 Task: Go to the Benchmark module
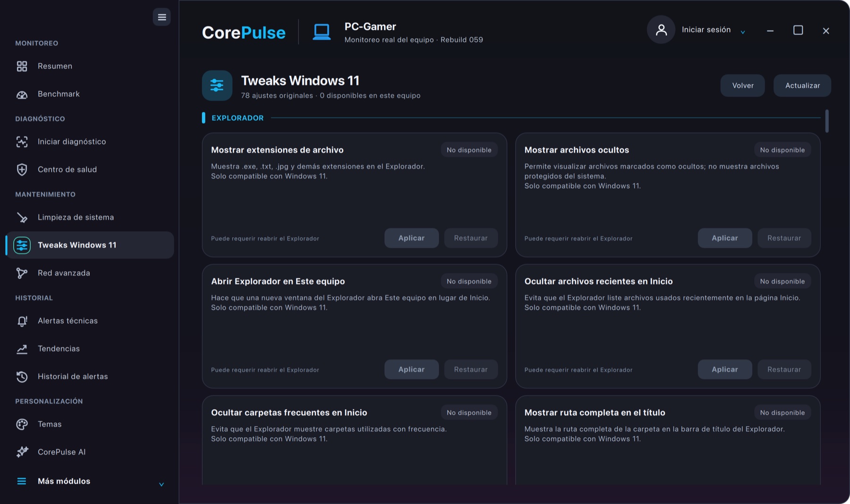pos(90,94)
